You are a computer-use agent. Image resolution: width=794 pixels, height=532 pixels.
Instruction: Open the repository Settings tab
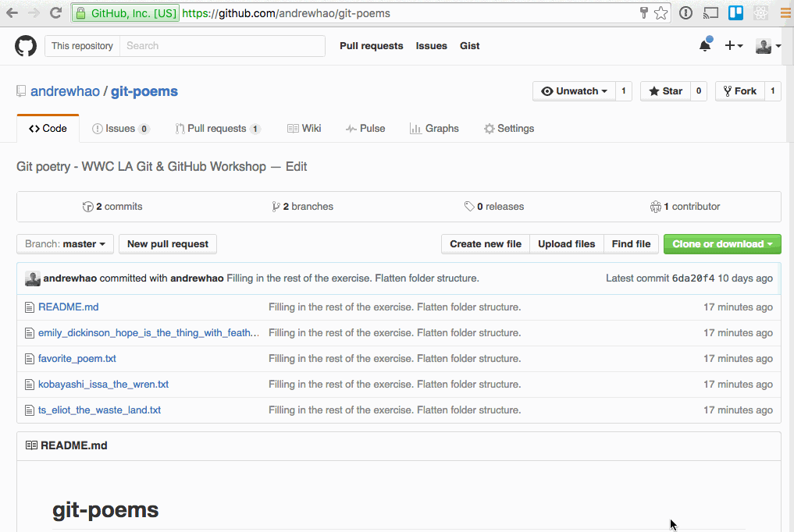click(x=509, y=129)
